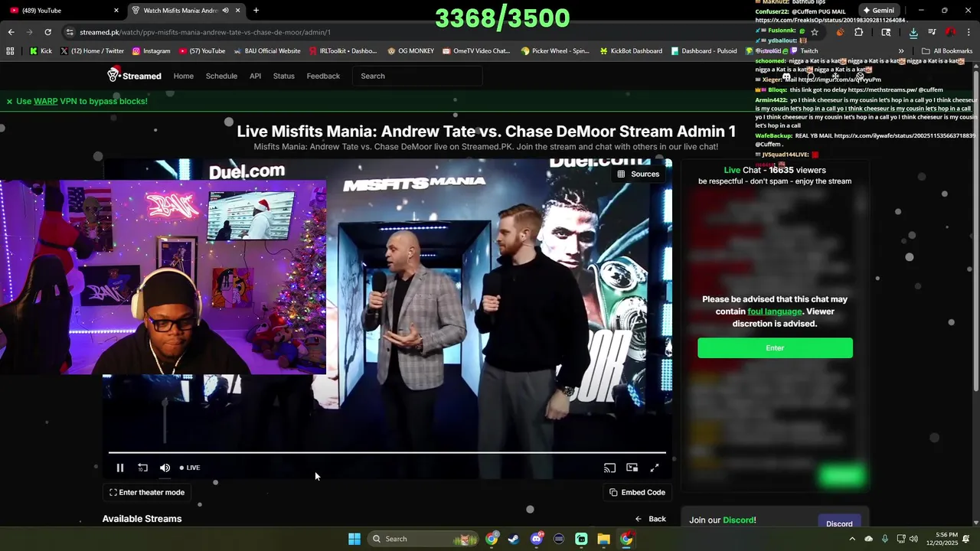Cast the stream using the cast icon

[609, 468]
